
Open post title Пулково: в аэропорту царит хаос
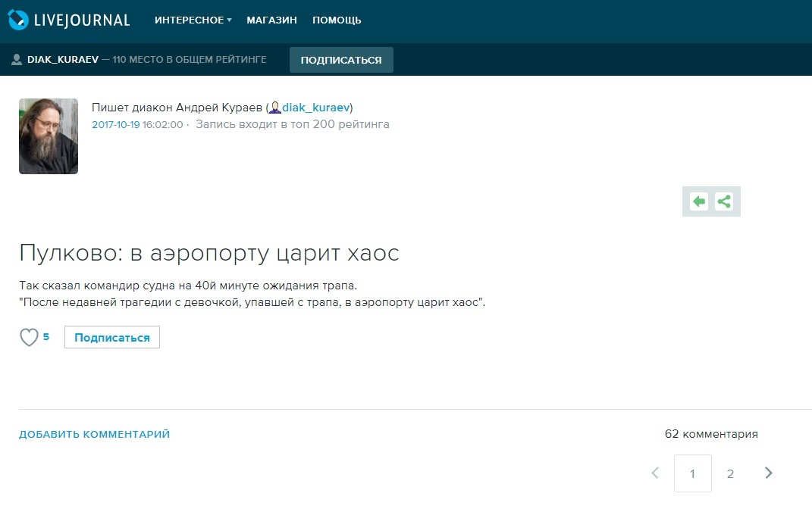209,253
